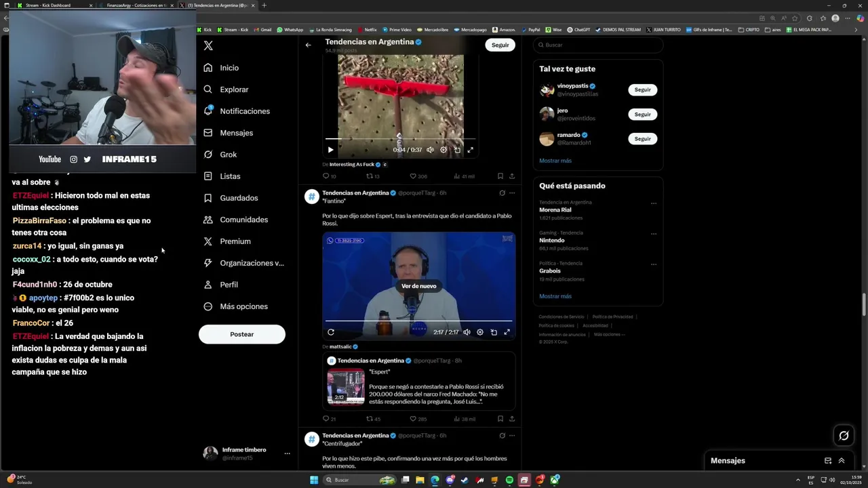Play the 0:37 rake video
Screen dimensions: 868x488
pos(330,150)
